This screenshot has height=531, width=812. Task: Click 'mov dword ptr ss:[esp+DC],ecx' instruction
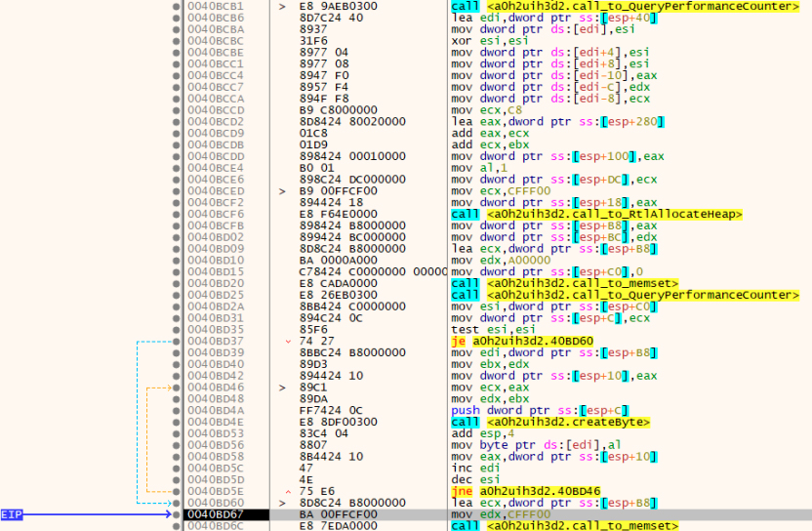pos(554,180)
